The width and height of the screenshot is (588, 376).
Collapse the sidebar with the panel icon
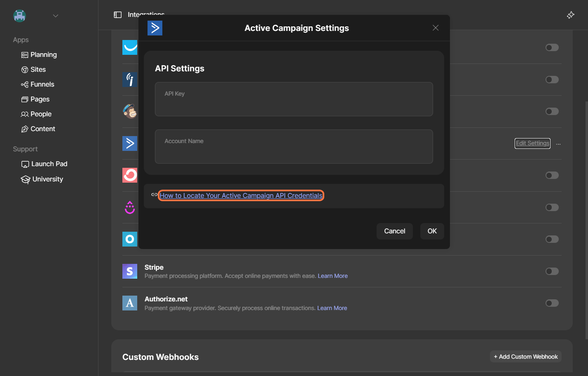[x=118, y=15]
